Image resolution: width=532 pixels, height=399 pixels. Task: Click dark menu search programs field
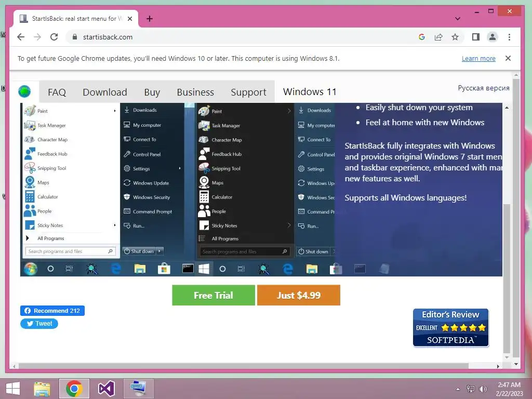pos(245,251)
